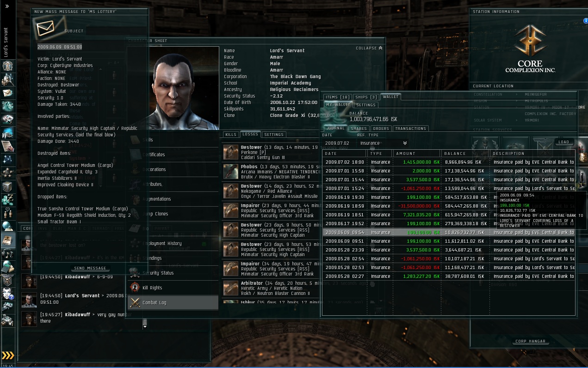The width and height of the screenshot is (588, 368).
Task: Switch to the Kills tab
Action: (231, 135)
